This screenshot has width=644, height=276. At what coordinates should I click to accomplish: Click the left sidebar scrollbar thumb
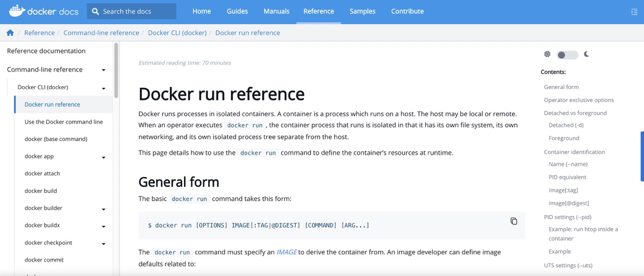tap(116, 70)
